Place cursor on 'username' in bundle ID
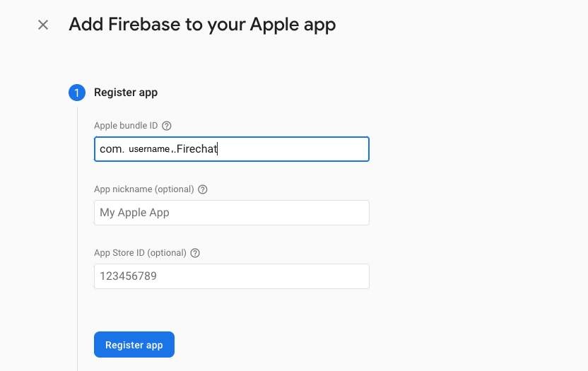588x371 pixels. pyautogui.click(x=149, y=149)
